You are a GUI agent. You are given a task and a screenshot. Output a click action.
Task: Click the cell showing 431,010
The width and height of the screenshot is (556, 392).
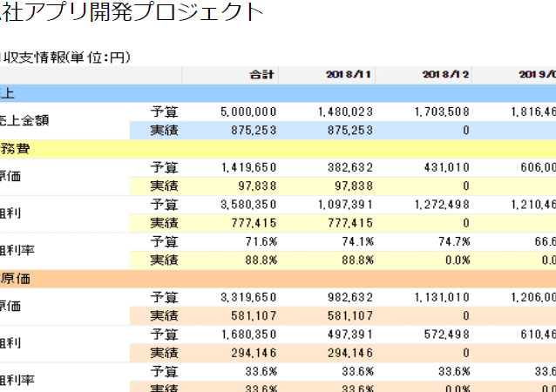point(447,167)
